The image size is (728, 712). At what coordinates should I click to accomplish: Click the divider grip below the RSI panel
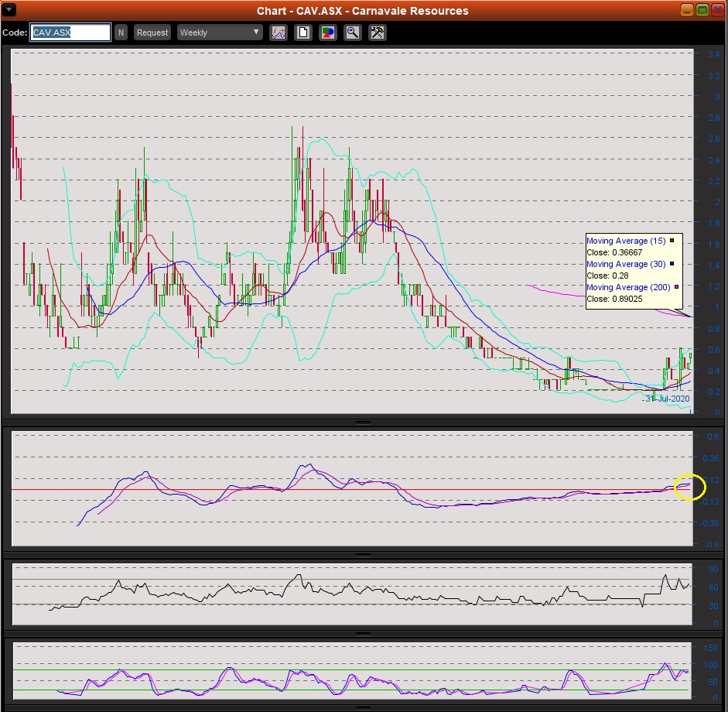363,633
